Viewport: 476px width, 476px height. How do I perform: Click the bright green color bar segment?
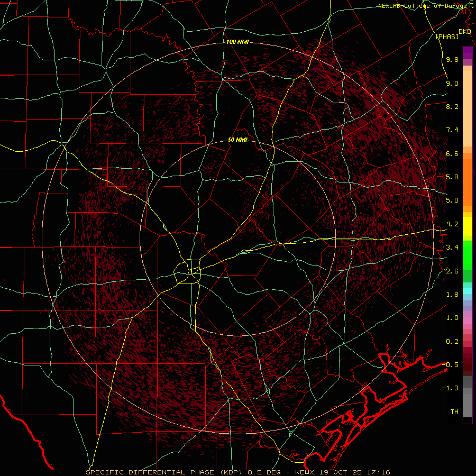467,255
